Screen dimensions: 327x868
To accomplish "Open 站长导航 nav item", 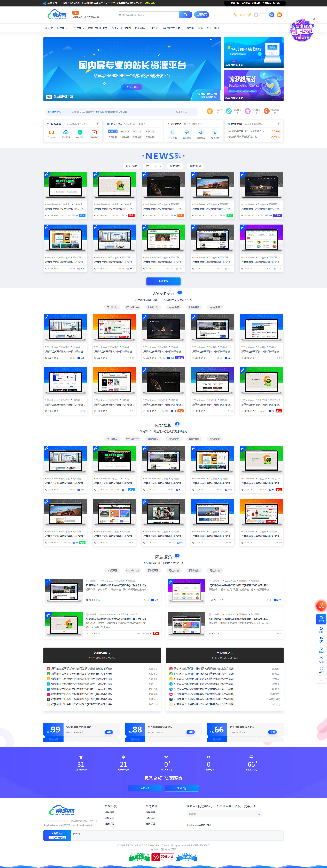I will click(x=139, y=28).
